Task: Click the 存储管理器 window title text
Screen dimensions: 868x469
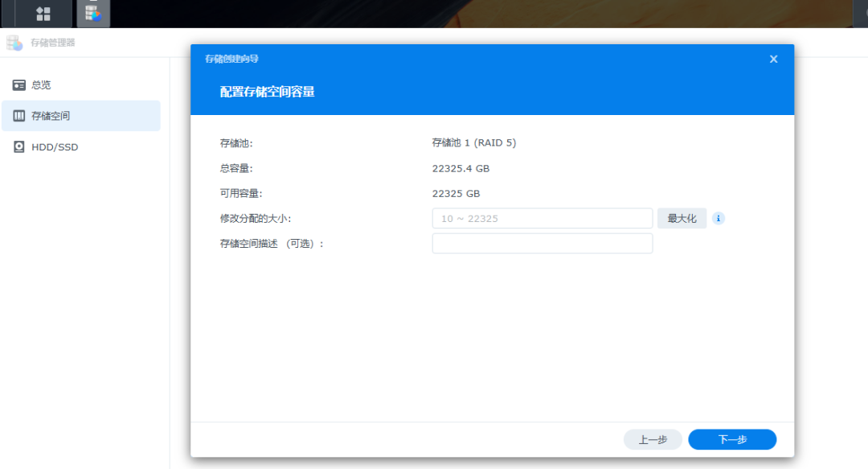Action: tap(53, 43)
